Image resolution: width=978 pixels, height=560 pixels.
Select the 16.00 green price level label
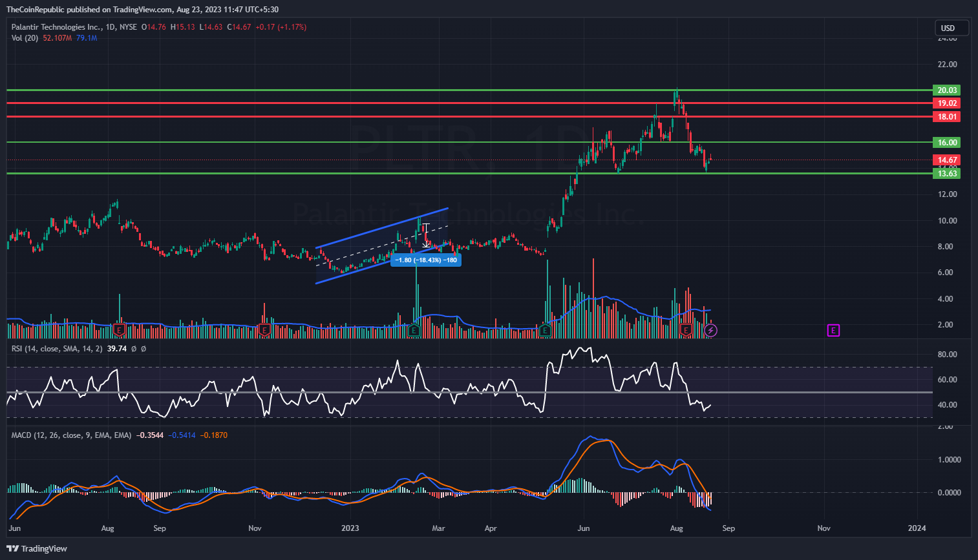point(947,142)
